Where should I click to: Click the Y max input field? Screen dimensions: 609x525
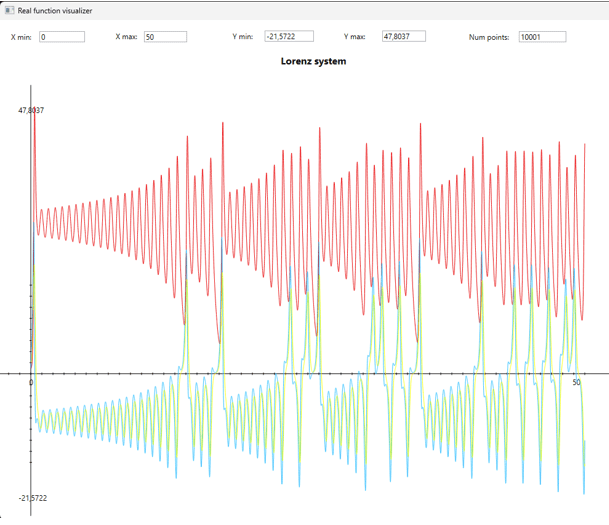tap(404, 36)
